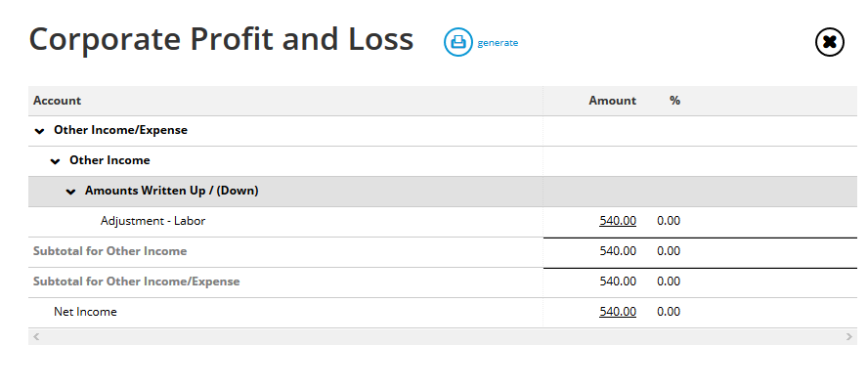Click the horizontal scrollbar left arrow
Screen dimensions: 868x390
point(36,336)
